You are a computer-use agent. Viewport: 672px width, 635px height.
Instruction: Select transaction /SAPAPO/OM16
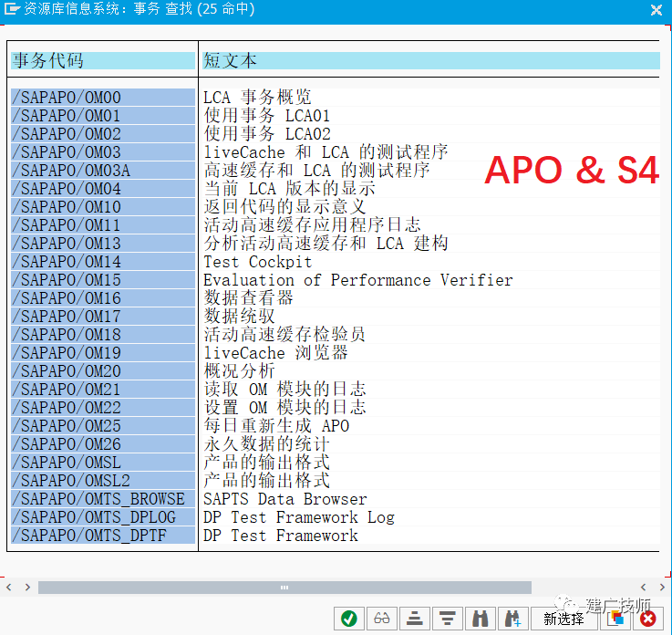[103, 298]
